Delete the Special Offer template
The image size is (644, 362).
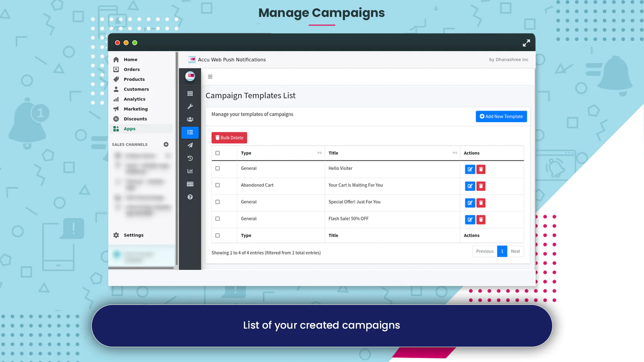tap(481, 203)
